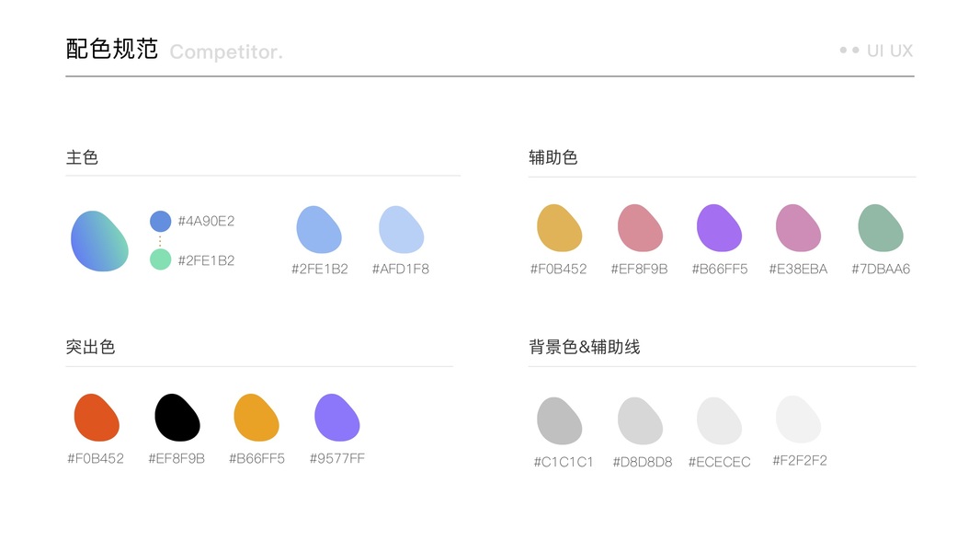The image size is (980, 552).
Task: Pick the violet #9577FF swatch
Action: pyautogui.click(x=337, y=418)
